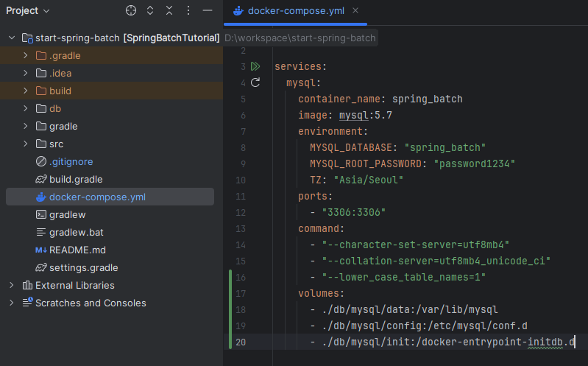
Task: Place cursor on container_name line
Action: click(x=380, y=99)
